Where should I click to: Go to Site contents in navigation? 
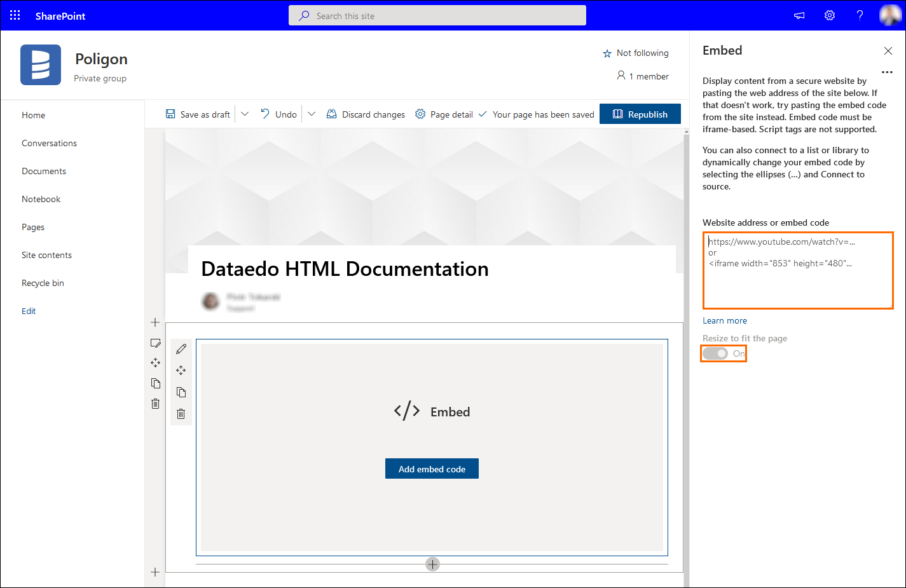[46, 255]
